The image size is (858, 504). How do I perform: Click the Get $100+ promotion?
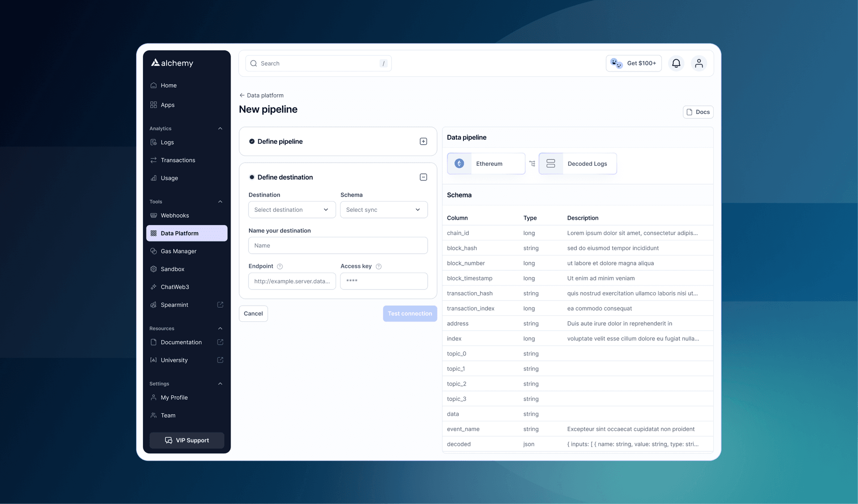[634, 63]
